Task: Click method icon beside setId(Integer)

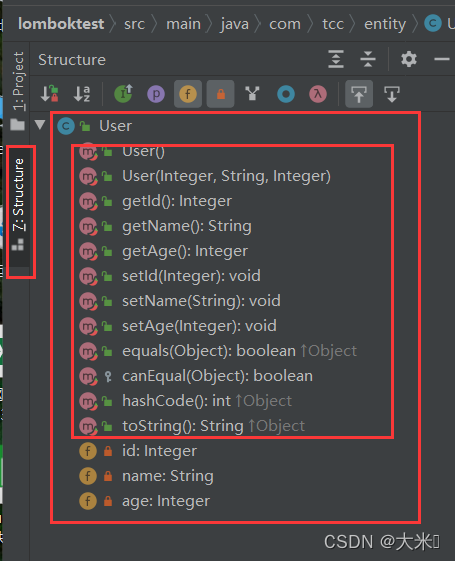Action: pyautogui.click(x=88, y=276)
